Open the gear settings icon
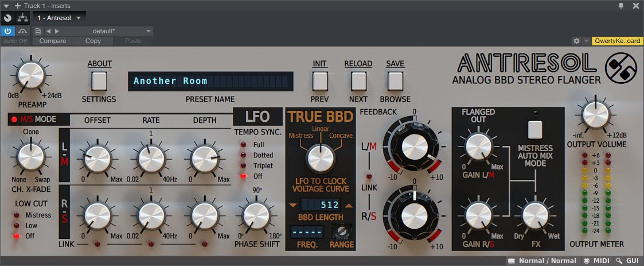Screen dimensions: 644x266 click(576, 41)
